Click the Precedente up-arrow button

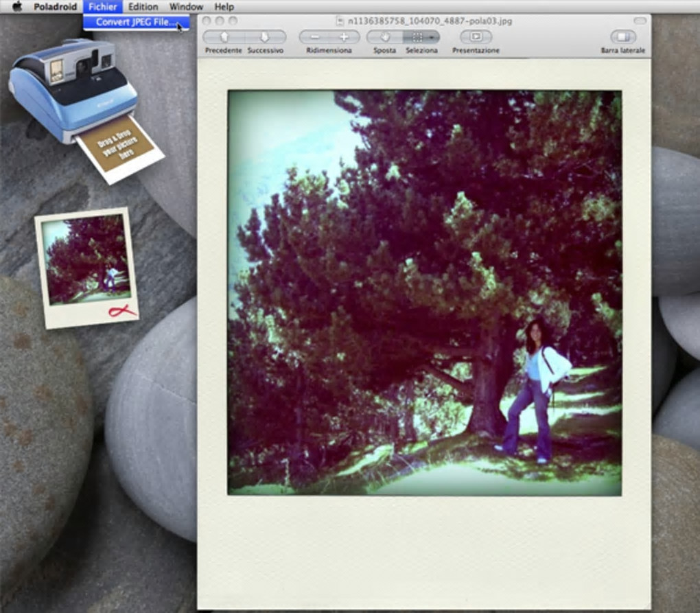224,37
